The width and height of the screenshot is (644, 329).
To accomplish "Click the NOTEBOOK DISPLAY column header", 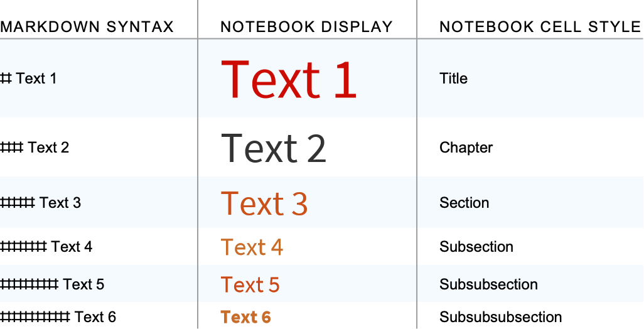I will click(x=307, y=27).
